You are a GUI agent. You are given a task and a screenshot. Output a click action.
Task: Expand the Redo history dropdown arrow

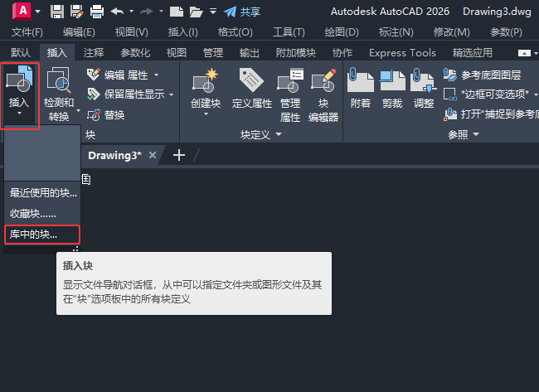point(161,12)
